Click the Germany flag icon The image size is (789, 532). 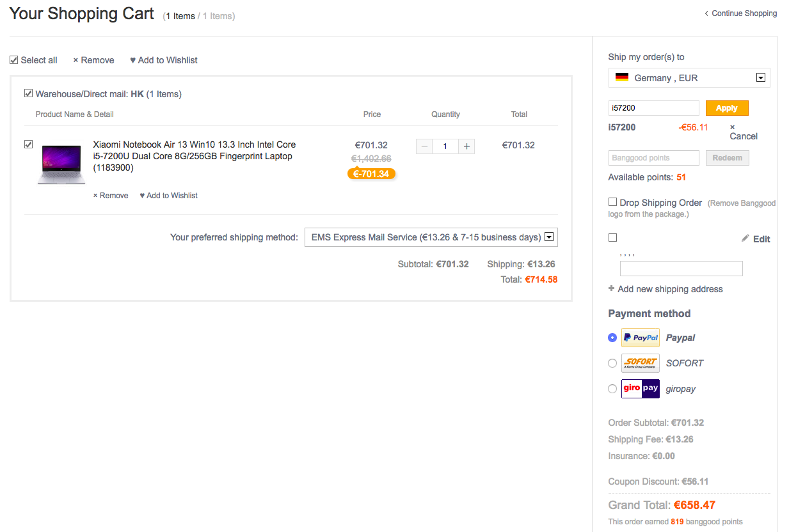pyautogui.click(x=621, y=78)
